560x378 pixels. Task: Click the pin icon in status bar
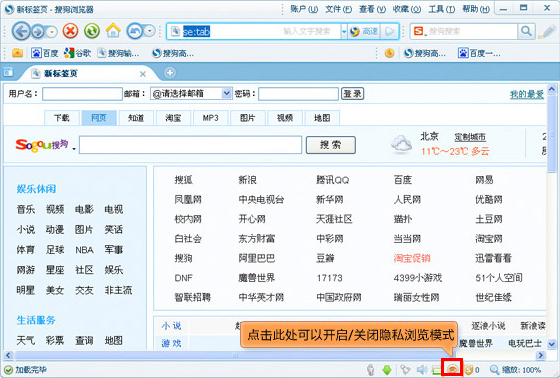(x=405, y=370)
